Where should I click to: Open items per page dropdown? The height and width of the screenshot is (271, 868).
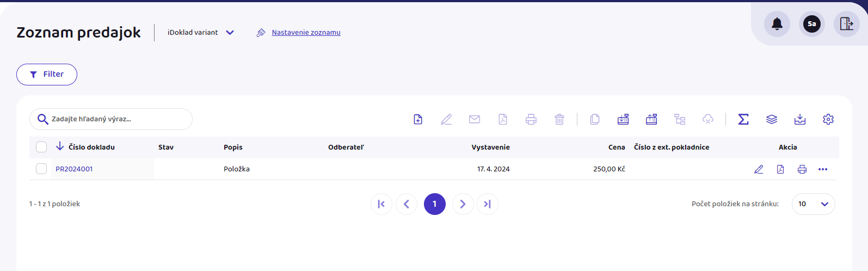tap(813, 204)
